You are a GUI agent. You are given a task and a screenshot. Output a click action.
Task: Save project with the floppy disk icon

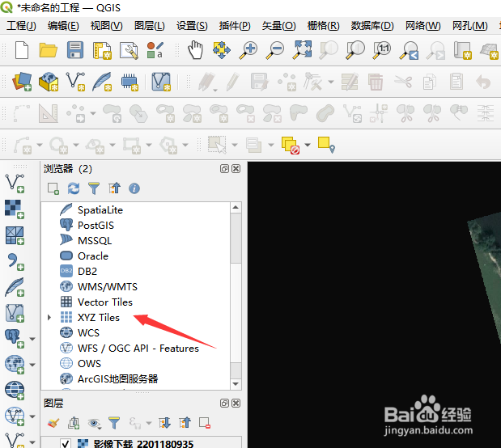click(75, 50)
